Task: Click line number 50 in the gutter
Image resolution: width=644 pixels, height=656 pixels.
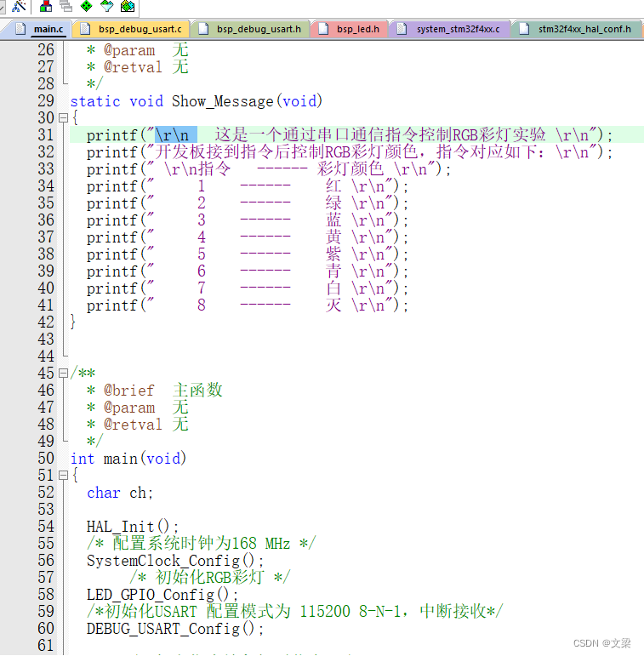Action: (x=46, y=459)
